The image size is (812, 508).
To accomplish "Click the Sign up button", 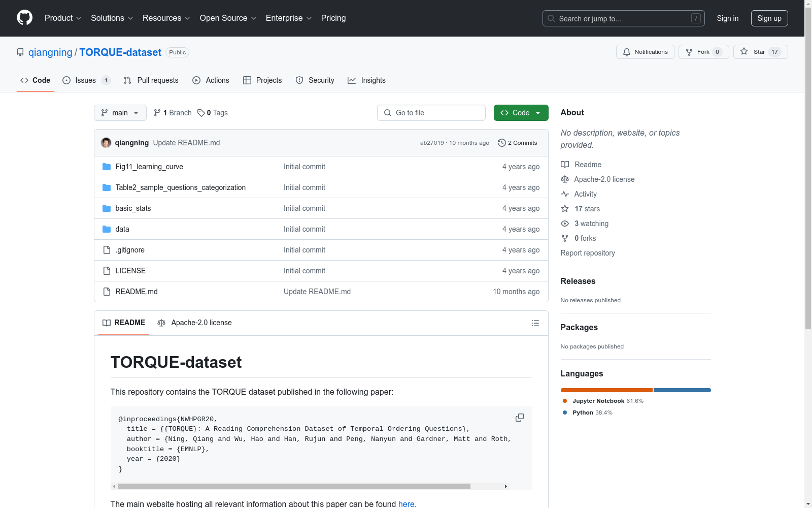I will (x=769, y=18).
